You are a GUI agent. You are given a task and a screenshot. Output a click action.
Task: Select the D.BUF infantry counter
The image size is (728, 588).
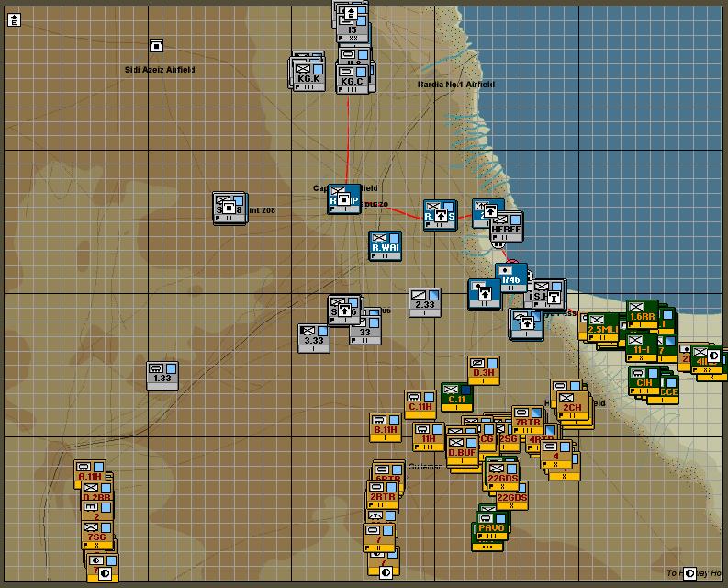tap(463, 450)
